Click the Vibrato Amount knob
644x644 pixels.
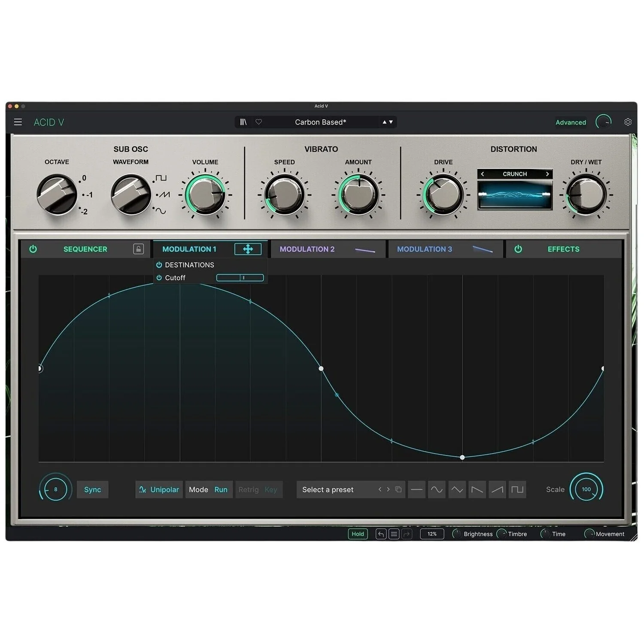coord(358,194)
